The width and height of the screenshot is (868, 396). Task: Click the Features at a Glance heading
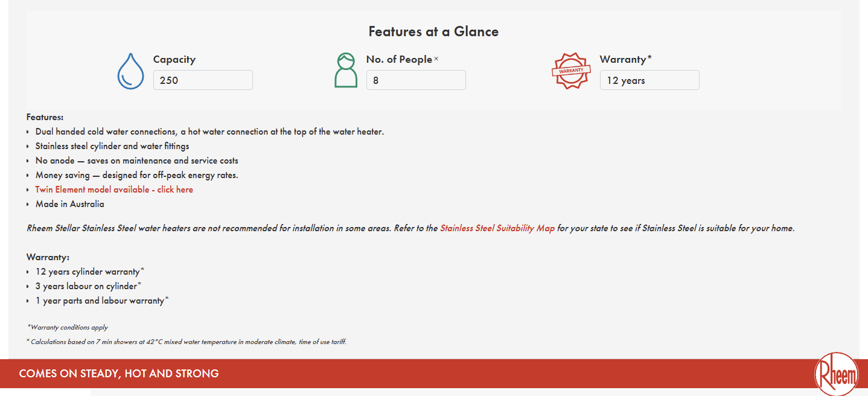pos(433,31)
